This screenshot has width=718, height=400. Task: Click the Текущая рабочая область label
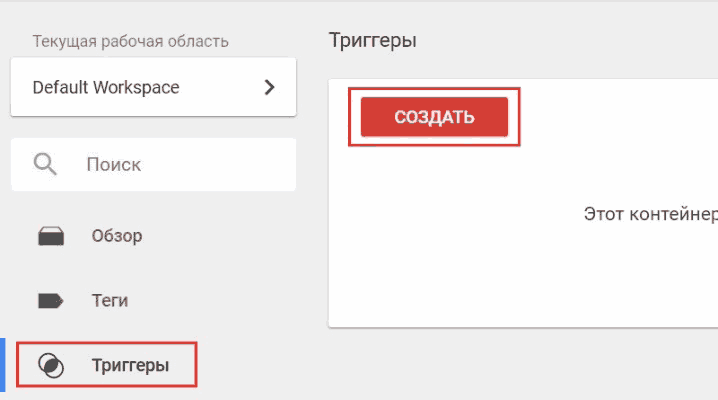tap(131, 41)
